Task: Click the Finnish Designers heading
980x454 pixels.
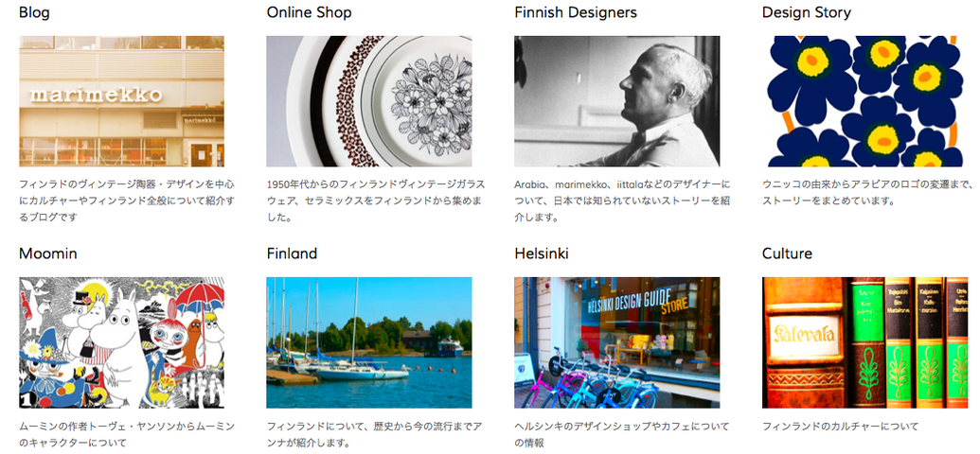Action: click(x=576, y=12)
